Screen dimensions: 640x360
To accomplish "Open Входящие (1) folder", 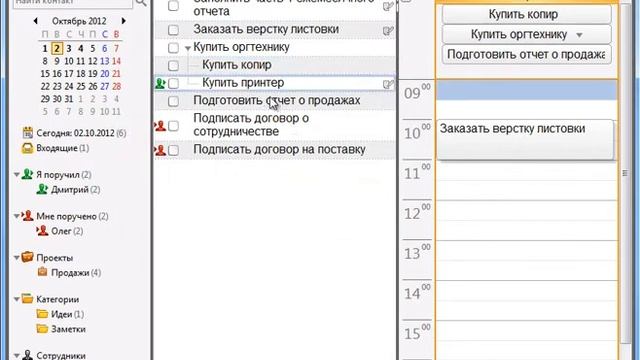I will (62, 148).
